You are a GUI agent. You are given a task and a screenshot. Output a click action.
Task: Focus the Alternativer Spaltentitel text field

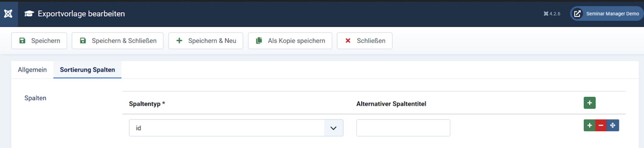point(403,128)
